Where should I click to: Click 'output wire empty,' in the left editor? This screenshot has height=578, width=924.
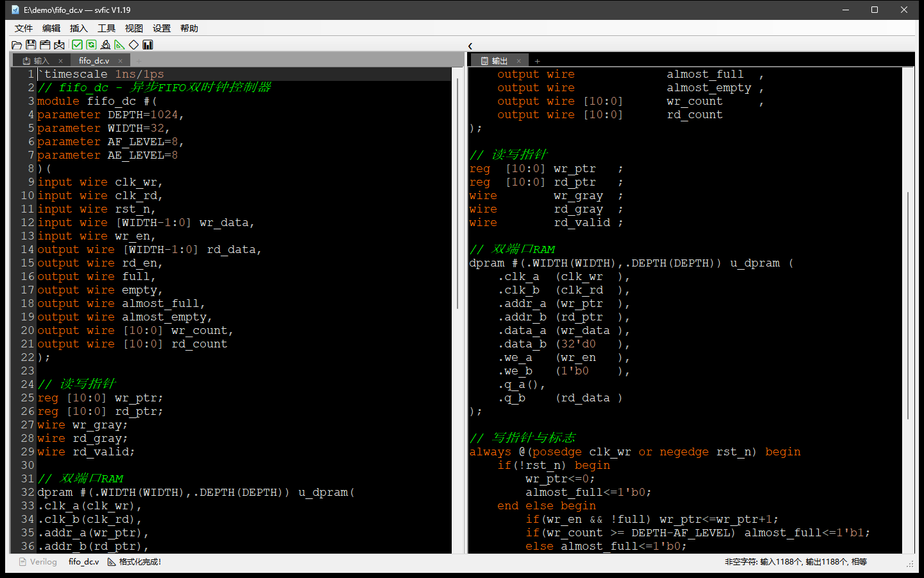(100, 290)
